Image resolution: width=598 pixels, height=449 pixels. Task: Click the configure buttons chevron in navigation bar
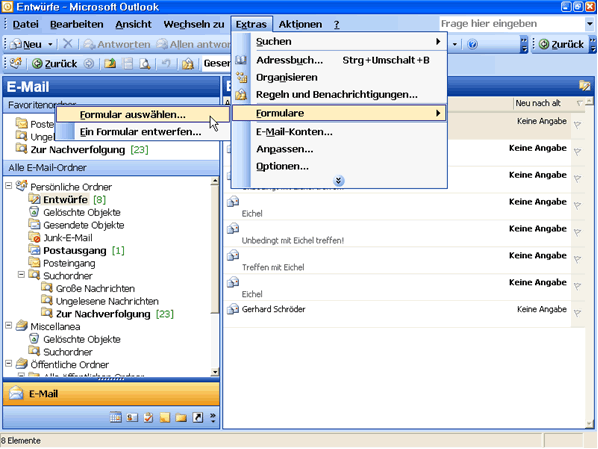coord(212,418)
